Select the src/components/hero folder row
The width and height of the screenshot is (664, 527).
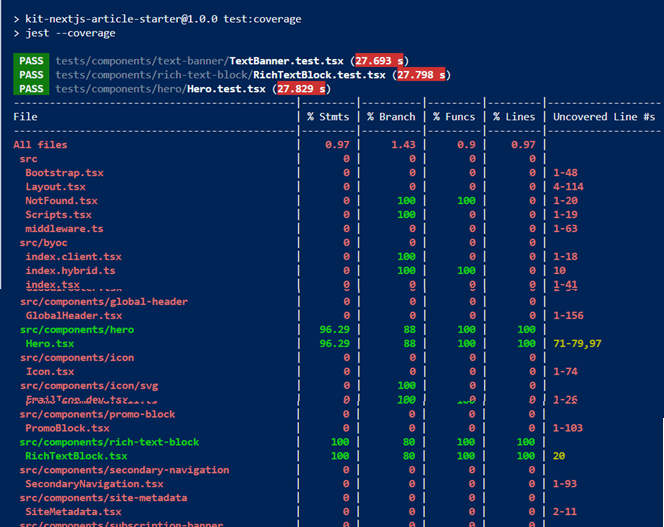[x=76, y=330]
